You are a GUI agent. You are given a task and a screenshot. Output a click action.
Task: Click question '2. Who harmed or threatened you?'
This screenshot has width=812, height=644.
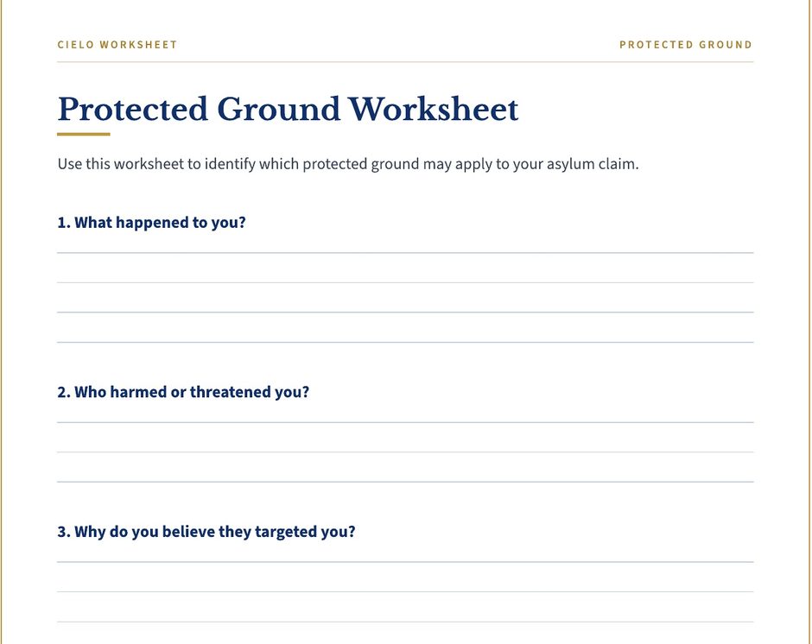[x=183, y=392]
